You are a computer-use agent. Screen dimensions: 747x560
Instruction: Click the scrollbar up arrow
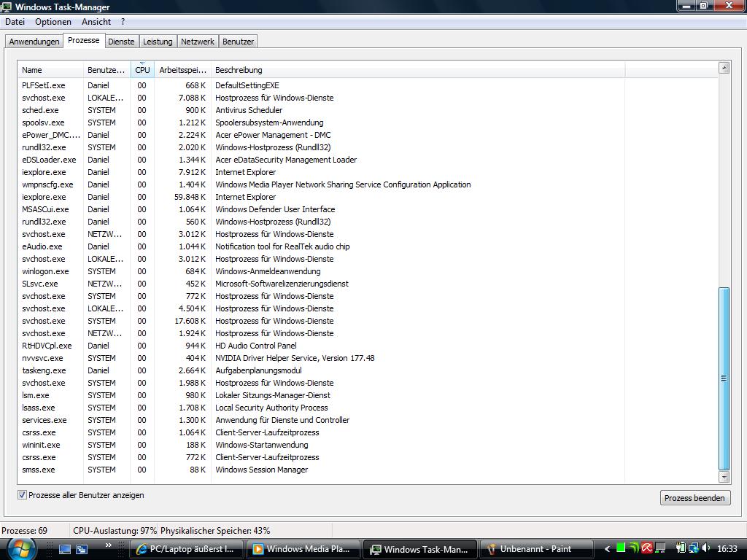pyautogui.click(x=724, y=68)
